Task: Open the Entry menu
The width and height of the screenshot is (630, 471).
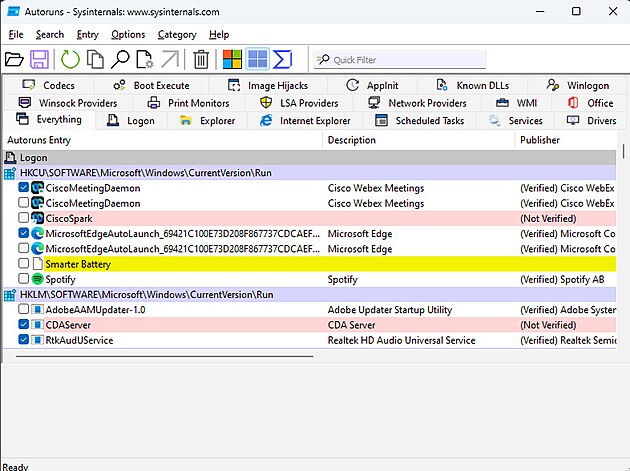Action: [88, 35]
